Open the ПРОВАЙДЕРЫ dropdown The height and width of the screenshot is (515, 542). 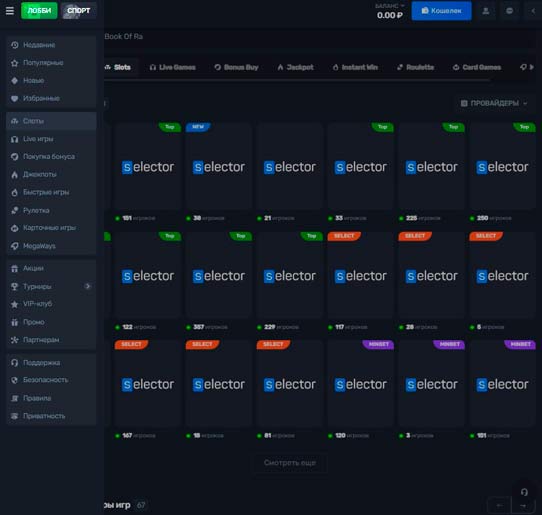click(x=494, y=103)
